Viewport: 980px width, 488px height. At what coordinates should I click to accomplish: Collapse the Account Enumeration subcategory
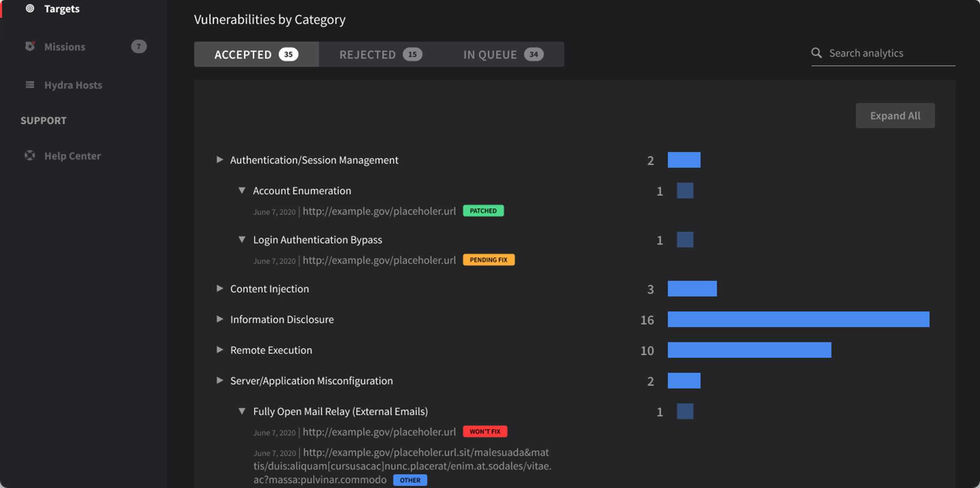coord(242,190)
